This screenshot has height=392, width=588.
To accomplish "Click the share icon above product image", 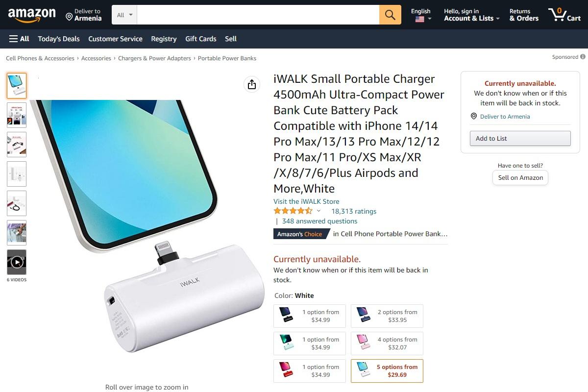I will click(252, 84).
